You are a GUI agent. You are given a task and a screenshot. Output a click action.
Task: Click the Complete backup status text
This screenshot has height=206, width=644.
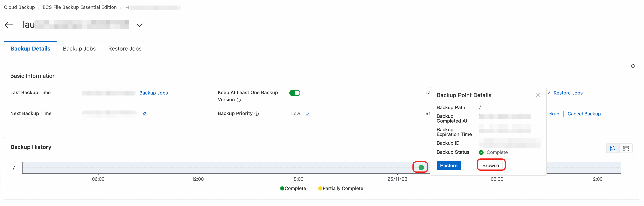tap(497, 153)
